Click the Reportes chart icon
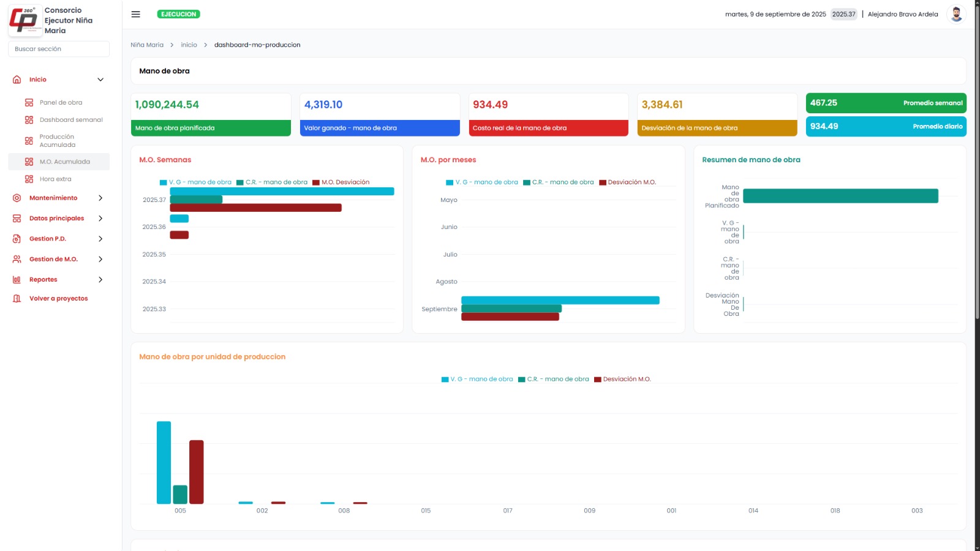980x551 pixels. [17, 280]
